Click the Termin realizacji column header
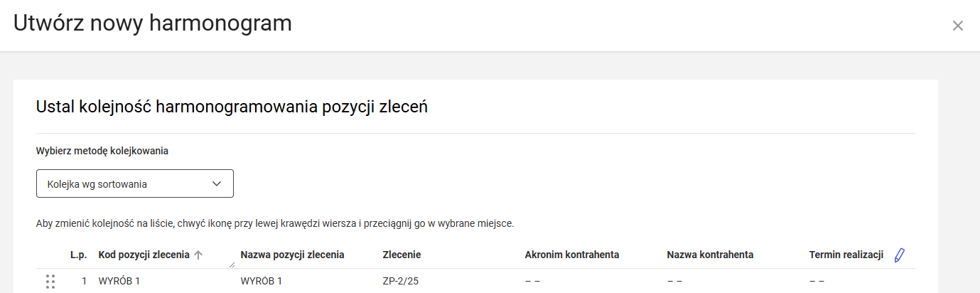Image resolution: width=980 pixels, height=293 pixels. pyautogui.click(x=846, y=255)
